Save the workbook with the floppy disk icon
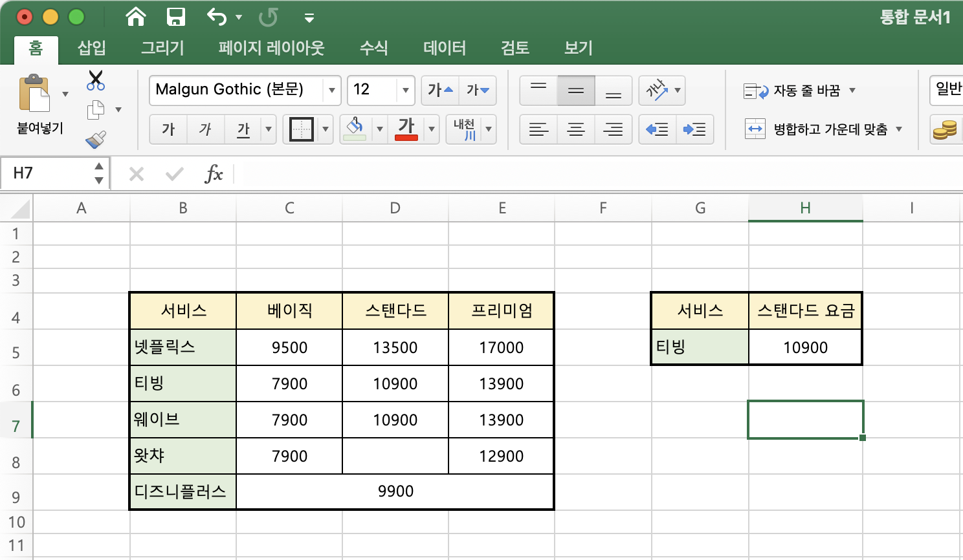The image size is (963, 560). pos(175,17)
